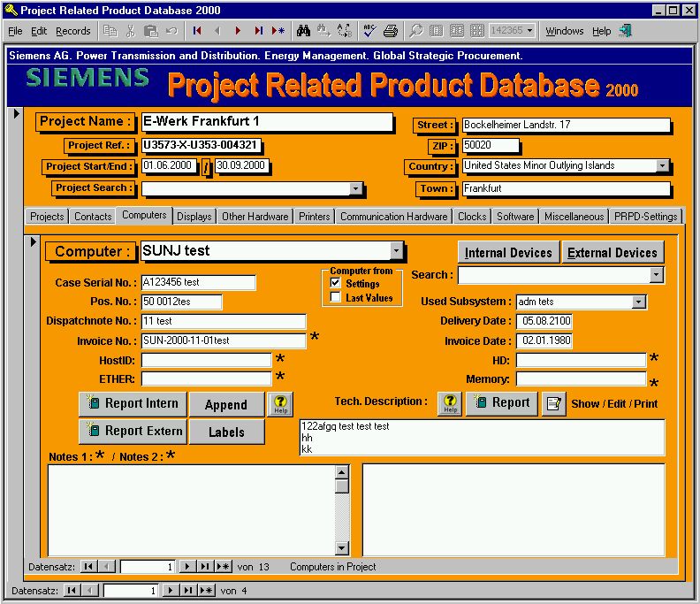700x604 pixels.
Task: Go to previous record toolbar icon
Action: [217, 30]
